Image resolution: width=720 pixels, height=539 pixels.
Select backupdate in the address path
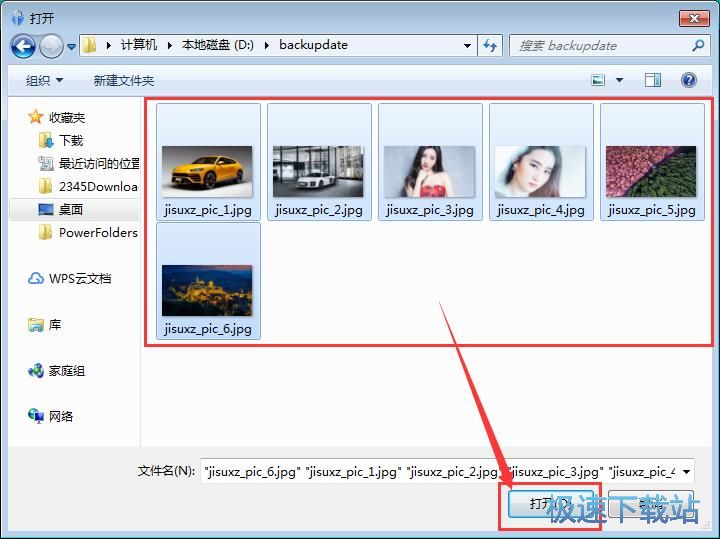[313, 45]
